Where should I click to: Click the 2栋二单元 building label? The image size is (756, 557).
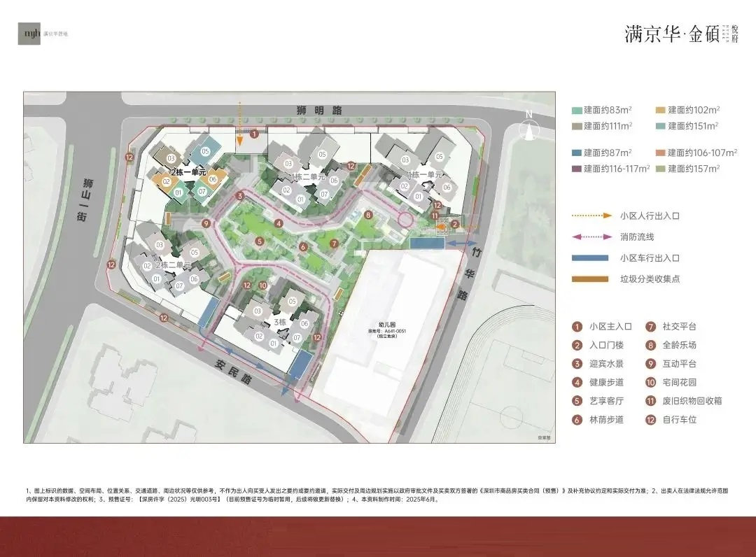click(173, 265)
